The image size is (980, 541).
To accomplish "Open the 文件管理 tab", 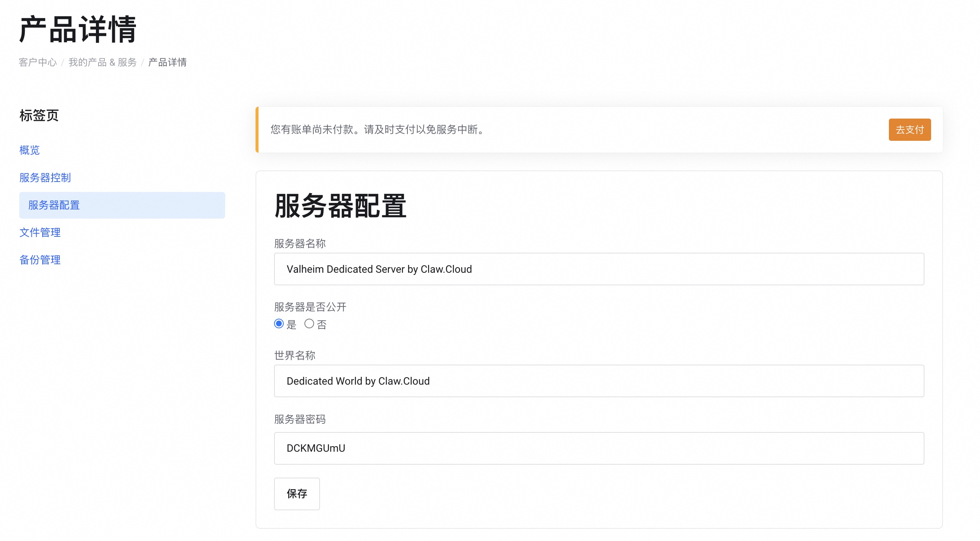I will (40, 232).
